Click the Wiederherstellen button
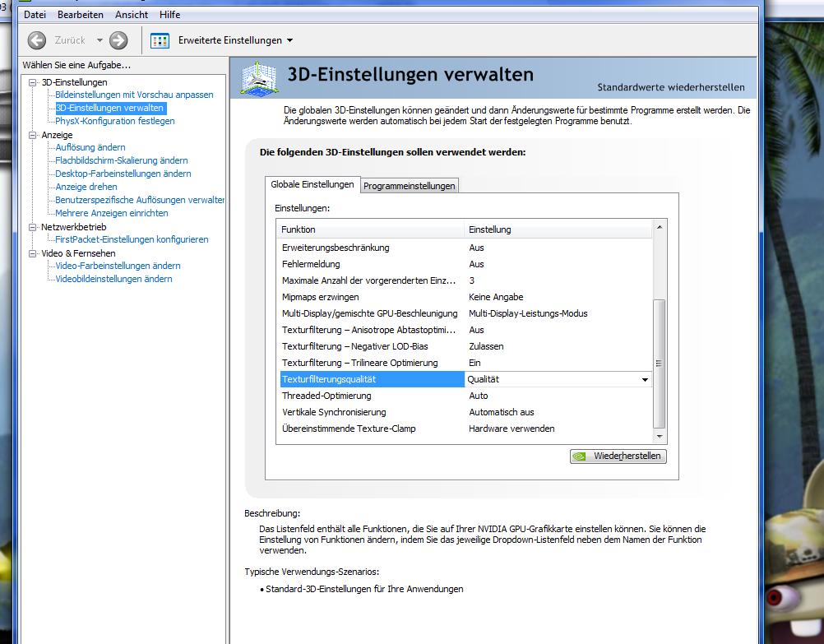This screenshot has width=824, height=644. 618,456
